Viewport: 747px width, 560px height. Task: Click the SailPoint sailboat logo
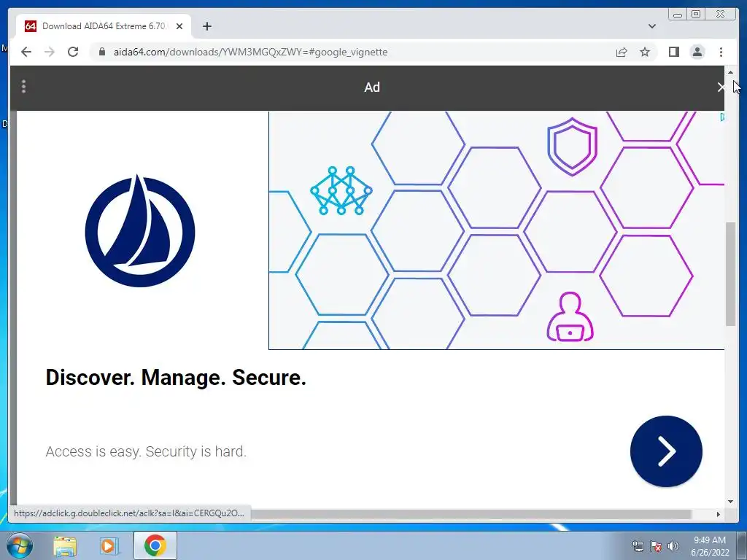point(140,230)
